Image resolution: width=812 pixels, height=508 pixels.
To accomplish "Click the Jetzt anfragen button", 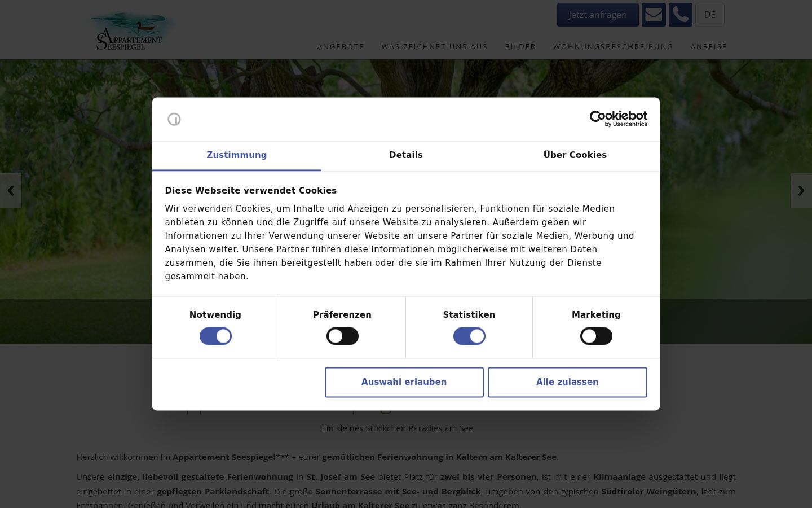I will (598, 15).
